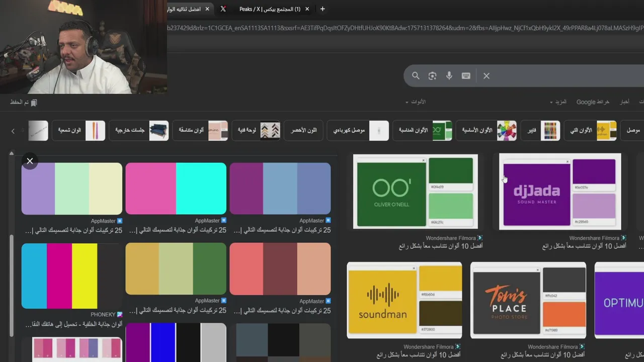Close the Peaks / X tab
The width and height of the screenshot is (644, 362).
[307, 9]
